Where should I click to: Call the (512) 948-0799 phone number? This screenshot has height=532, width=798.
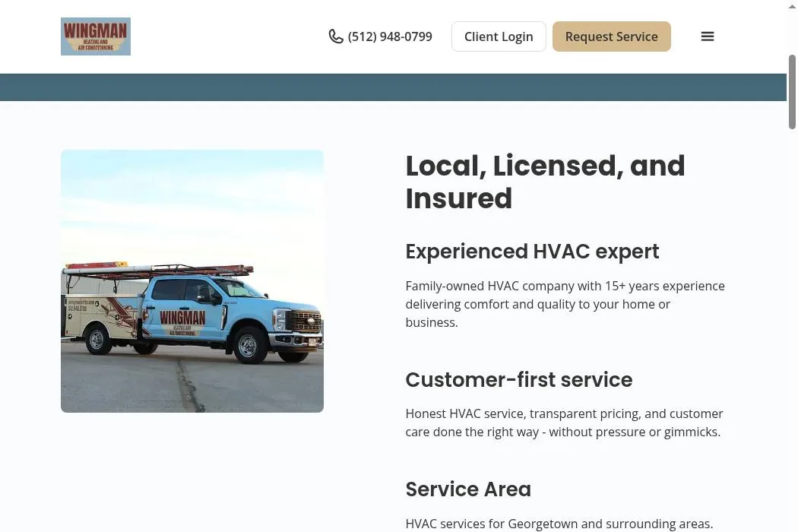click(x=390, y=36)
